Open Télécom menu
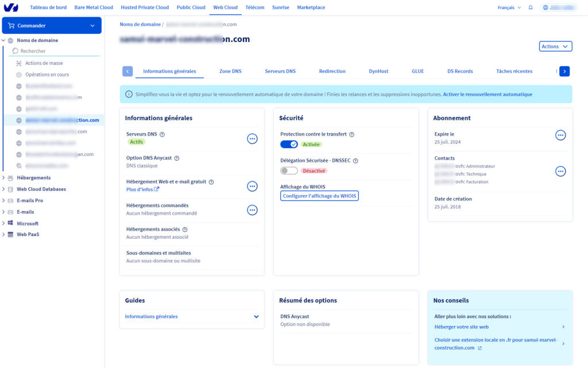This screenshot has height=368, width=588. point(254,7)
